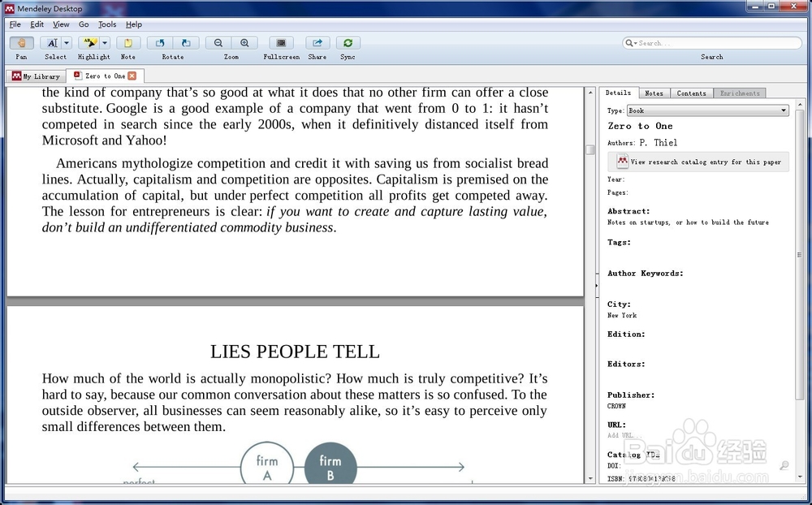The width and height of the screenshot is (812, 505).
Task: Close the Zero to One tab
Action: click(132, 76)
